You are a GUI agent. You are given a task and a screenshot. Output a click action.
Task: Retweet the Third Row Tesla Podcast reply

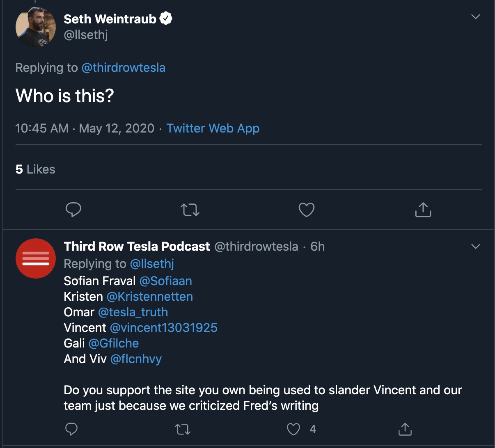click(182, 430)
